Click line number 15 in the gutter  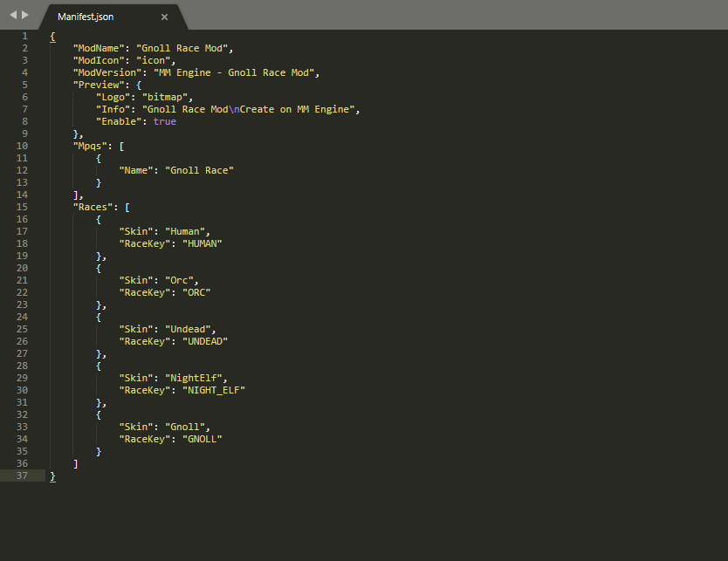click(x=23, y=207)
